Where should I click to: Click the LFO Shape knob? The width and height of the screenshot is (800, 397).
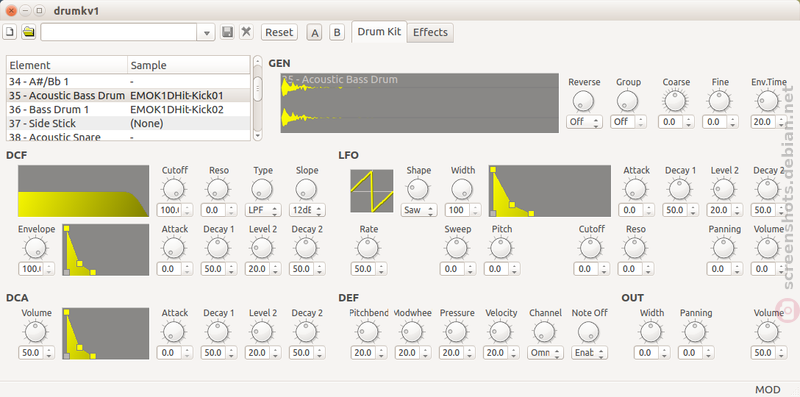tap(417, 190)
